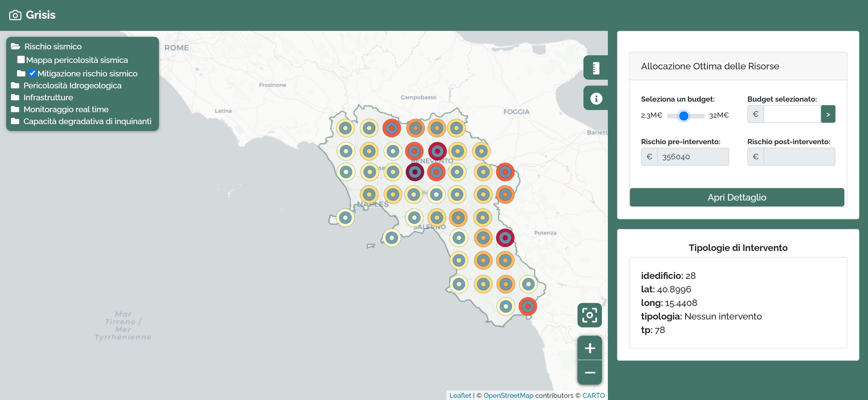Click the isolated marker on Ischia island
The width and height of the screenshot is (868, 400).
click(345, 218)
